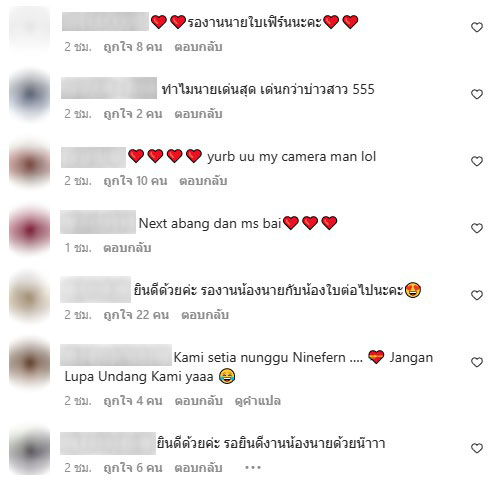This screenshot has width=494, height=491.
Task: Reply to the 'Kami setia nunggu Ninefern' comment
Action: [x=198, y=401]
